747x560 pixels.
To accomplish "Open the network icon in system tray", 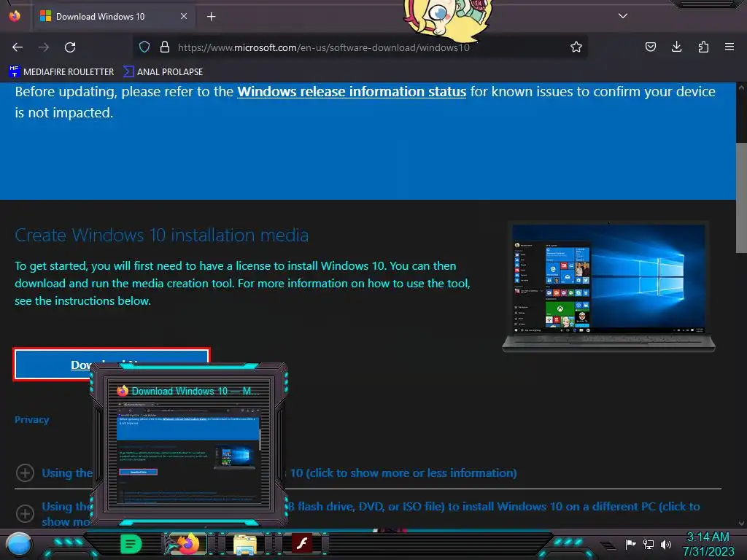I will coord(648,544).
